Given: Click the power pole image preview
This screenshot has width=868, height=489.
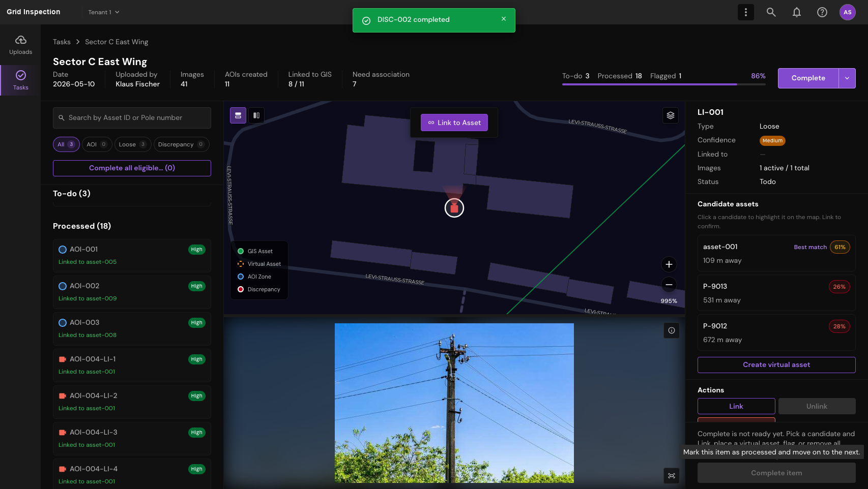Looking at the screenshot, I should pos(454,403).
